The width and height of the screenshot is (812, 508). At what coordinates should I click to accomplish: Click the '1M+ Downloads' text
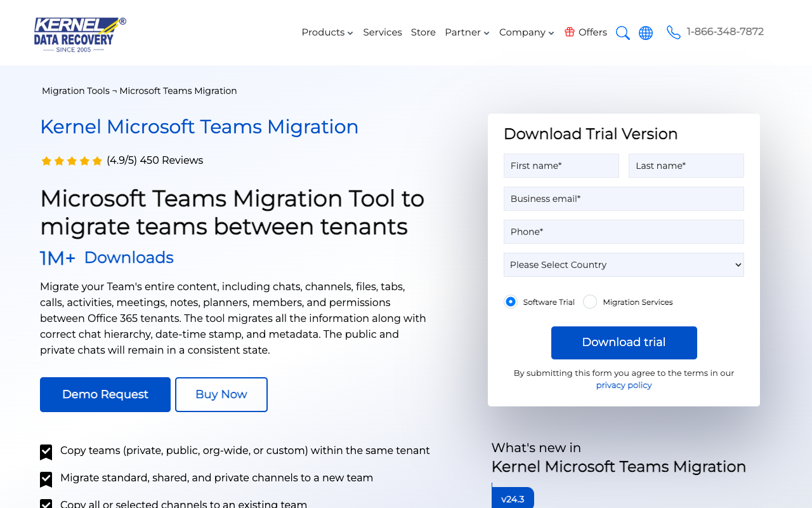pos(107,258)
